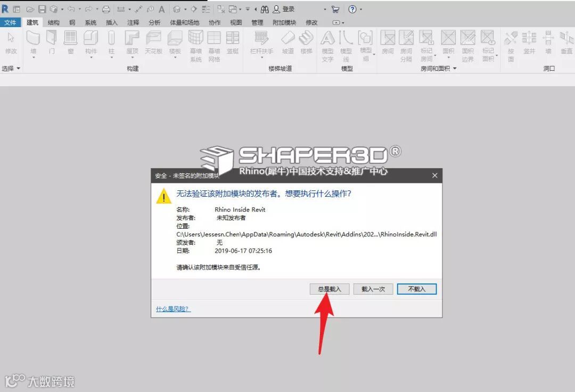Open the undo history dropdown arrow
The image size is (575, 392).
[79, 9]
